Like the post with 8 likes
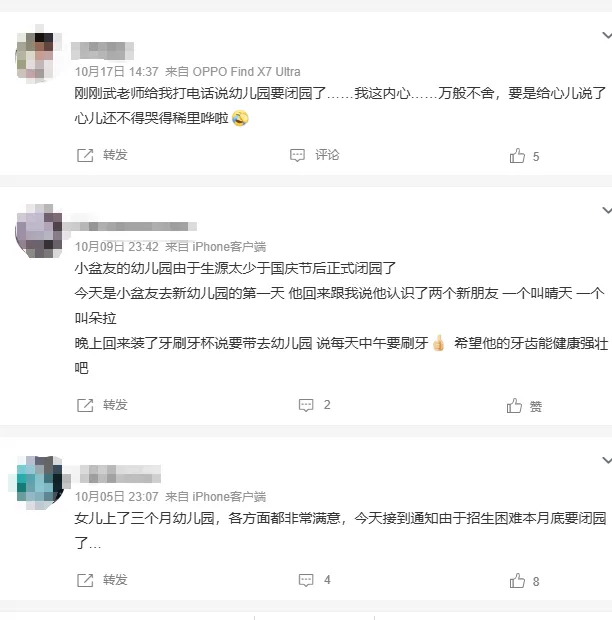Screen dimensions: 612x620 517,580
